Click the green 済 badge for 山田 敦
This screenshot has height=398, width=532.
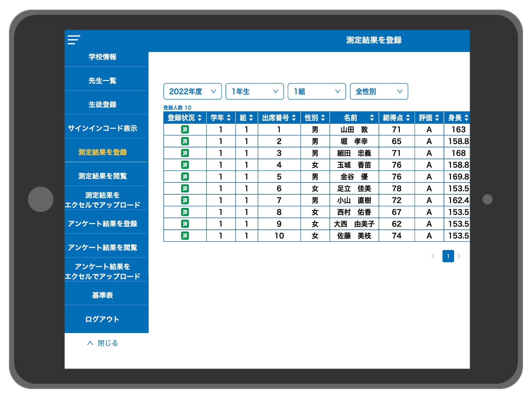coord(185,130)
